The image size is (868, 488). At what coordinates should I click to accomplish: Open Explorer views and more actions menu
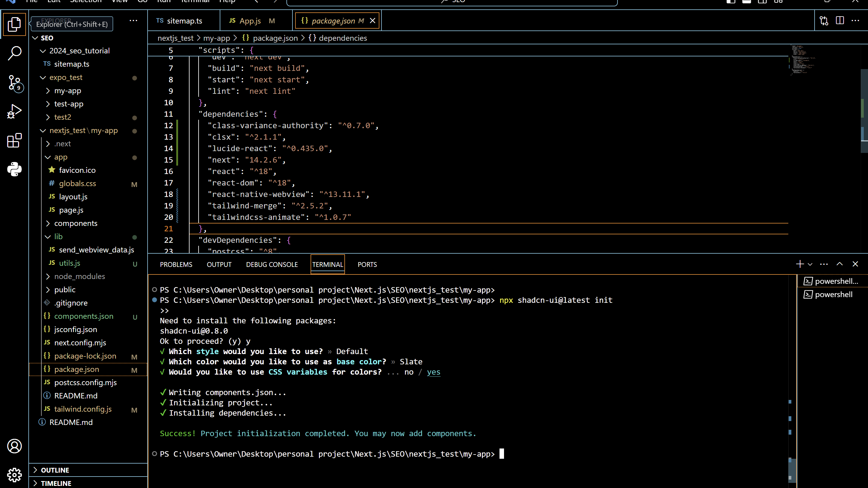133,21
